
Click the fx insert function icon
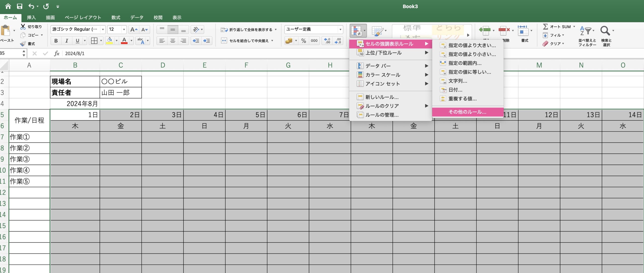[57, 53]
